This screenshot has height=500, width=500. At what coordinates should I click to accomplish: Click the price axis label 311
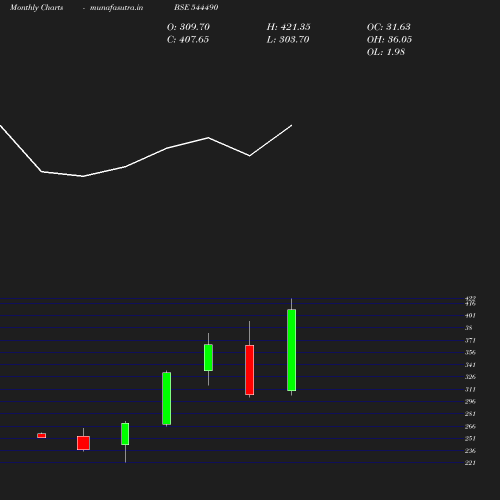(470, 389)
